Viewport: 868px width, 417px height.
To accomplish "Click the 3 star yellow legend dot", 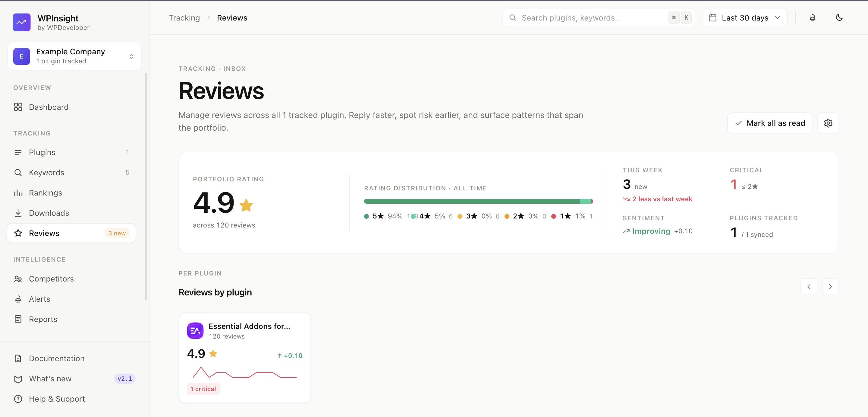I will point(460,216).
